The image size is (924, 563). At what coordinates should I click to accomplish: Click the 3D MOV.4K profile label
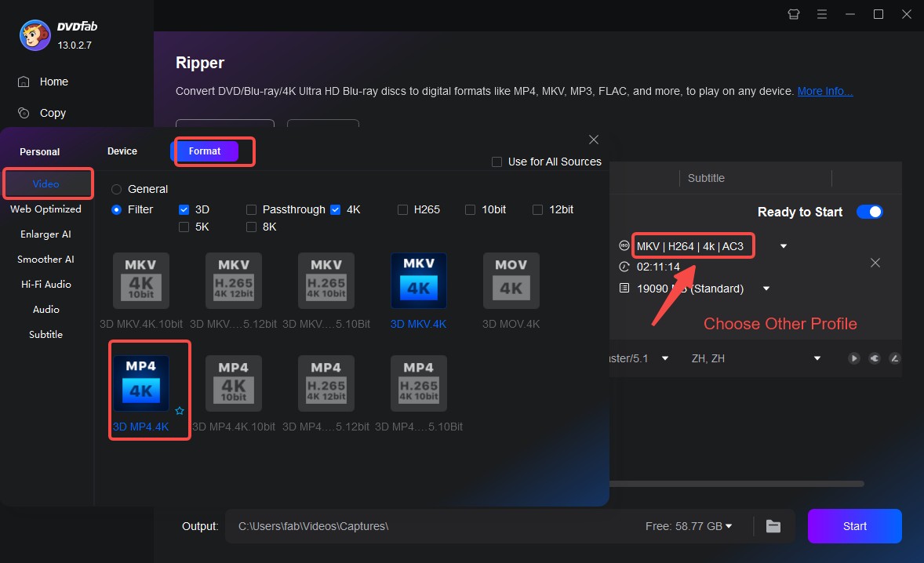(x=511, y=324)
